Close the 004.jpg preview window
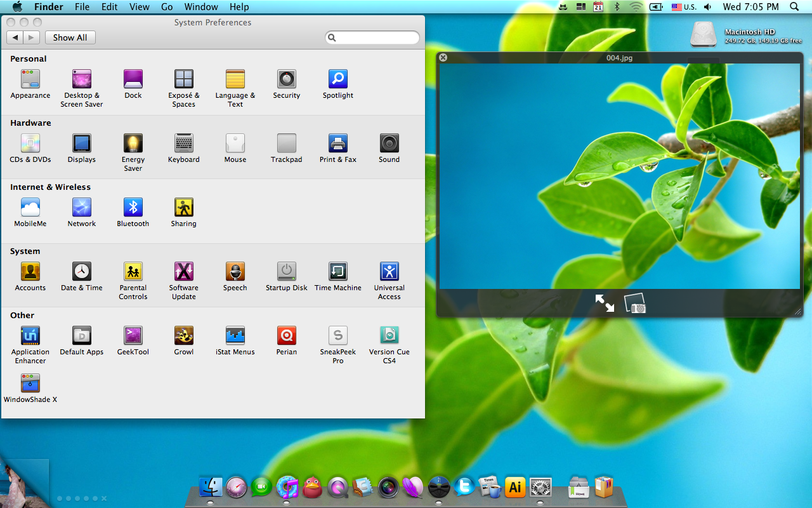 click(443, 57)
